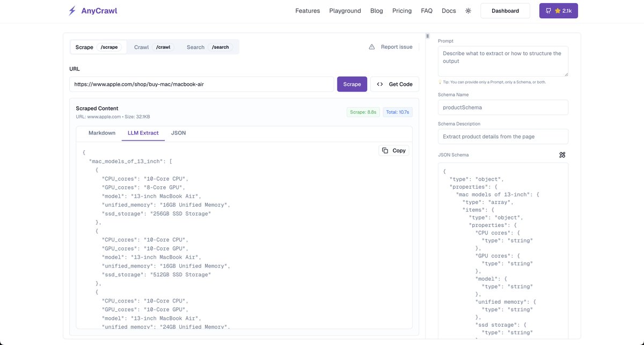Toggle the light/dark theme sun icon
644x345 pixels.
pyautogui.click(x=468, y=11)
